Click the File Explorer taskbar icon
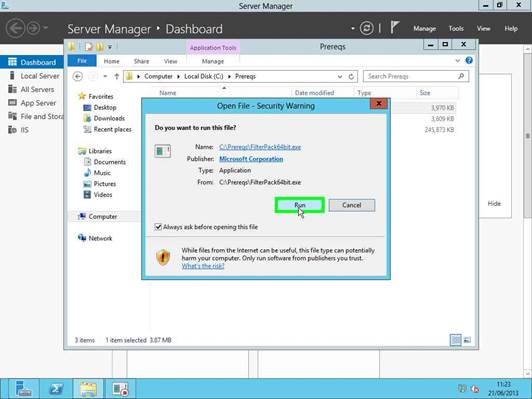 [x=88, y=388]
